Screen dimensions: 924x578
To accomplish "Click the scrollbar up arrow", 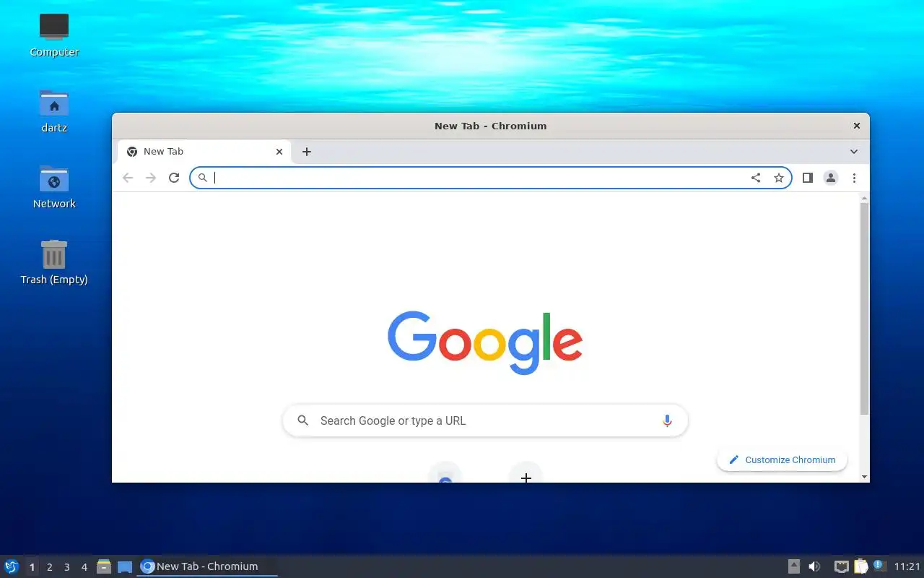I will pyautogui.click(x=864, y=198).
